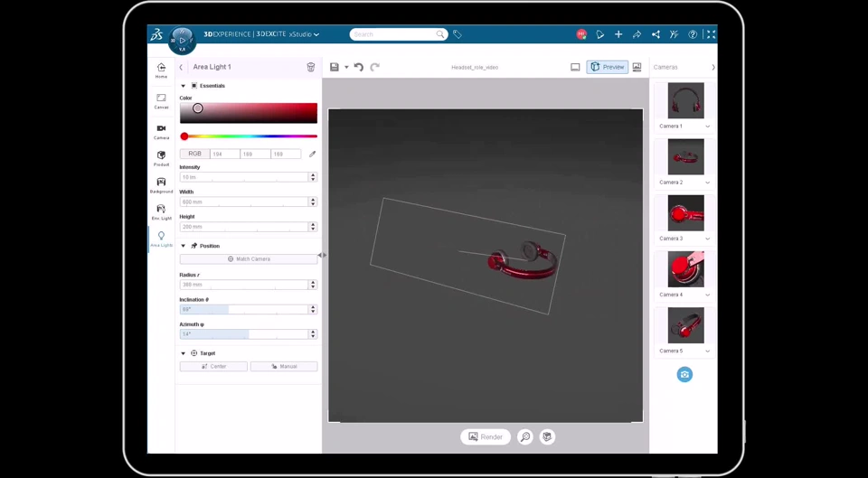Click the color saturation picker field
This screenshot has height=478, width=868.
(x=249, y=113)
